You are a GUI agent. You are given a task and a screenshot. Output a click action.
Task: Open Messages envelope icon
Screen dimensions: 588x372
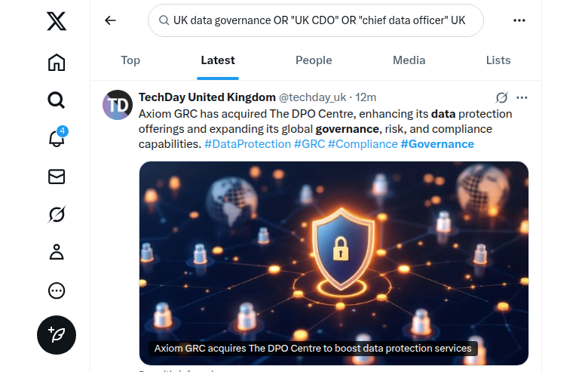[57, 177]
